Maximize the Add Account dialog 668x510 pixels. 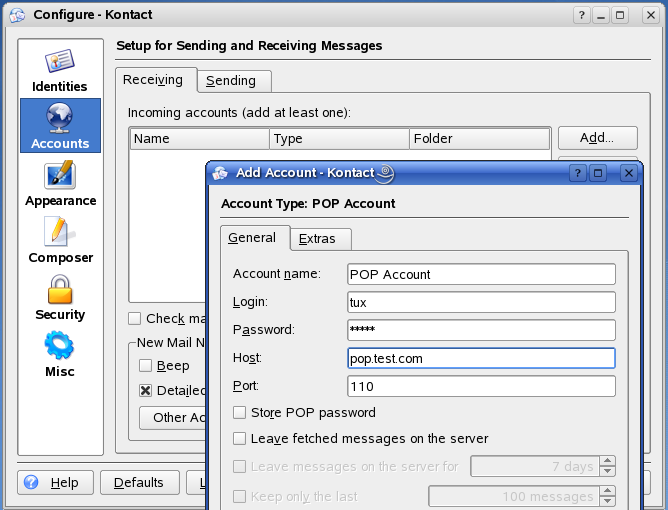[x=598, y=173]
